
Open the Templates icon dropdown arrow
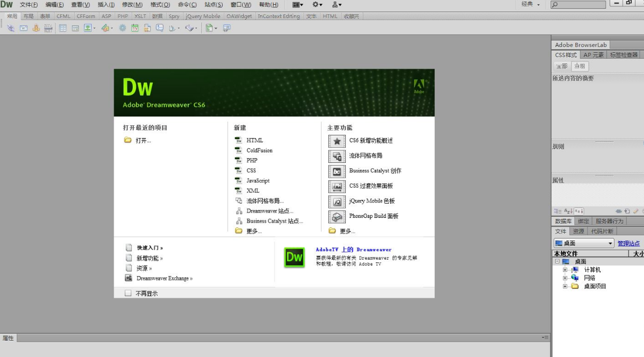click(x=215, y=29)
